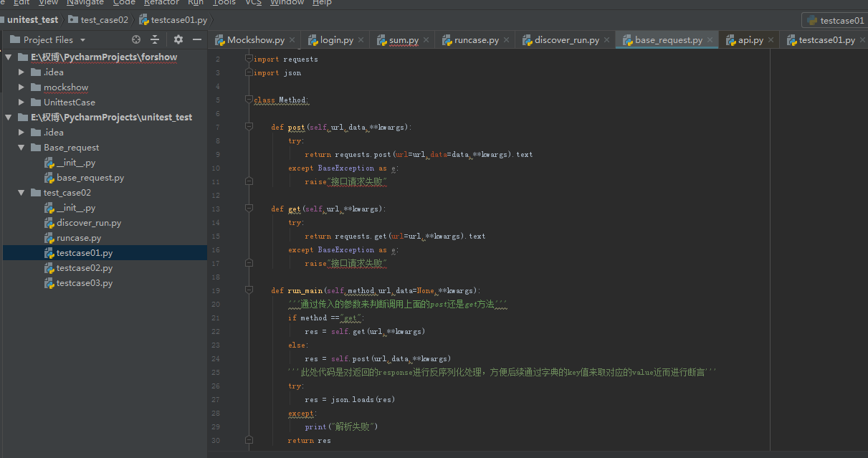This screenshot has height=458, width=868.
Task: Click Python icon of testcase02.py in tree
Action: click(49, 268)
